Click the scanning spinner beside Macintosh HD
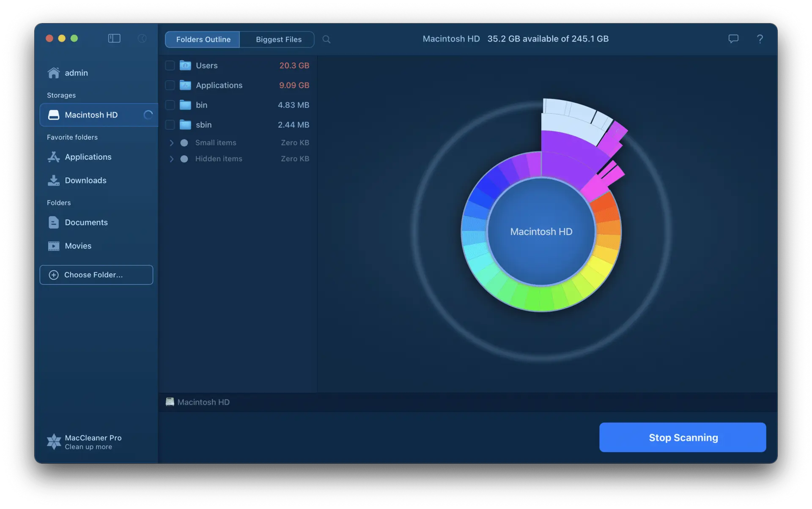The width and height of the screenshot is (812, 509). (148, 115)
